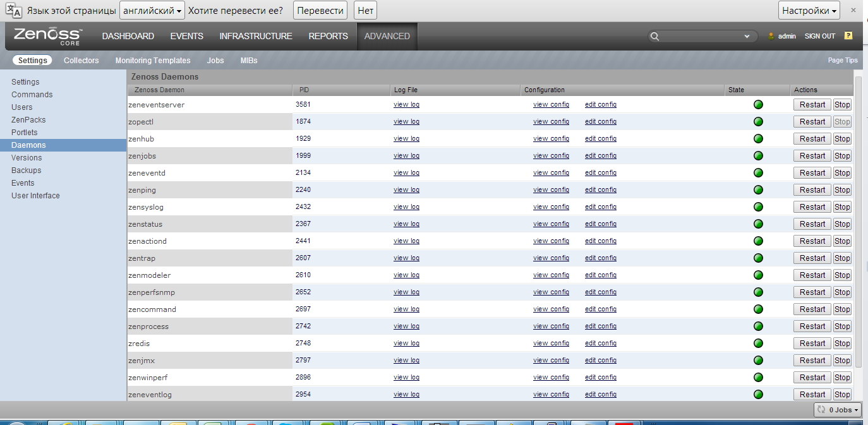Click the vertical scrollbar of daemons list

coord(859,221)
